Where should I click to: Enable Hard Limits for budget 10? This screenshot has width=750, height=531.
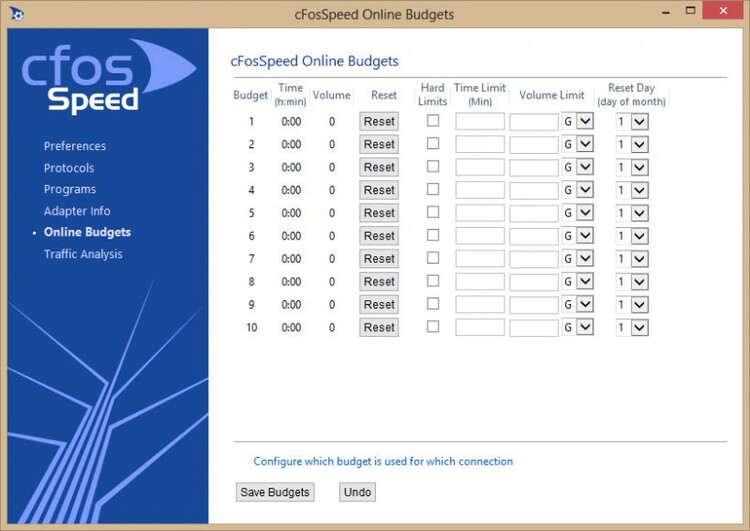click(433, 327)
